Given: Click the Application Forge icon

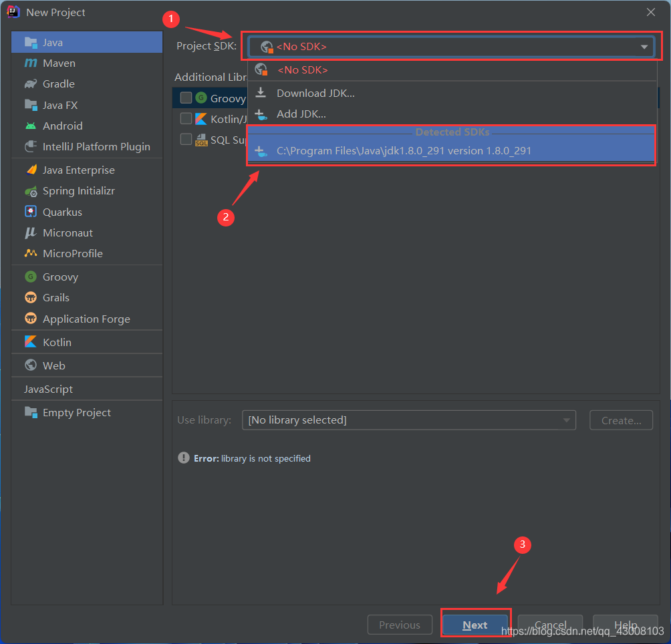Looking at the screenshot, I should [31, 319].
